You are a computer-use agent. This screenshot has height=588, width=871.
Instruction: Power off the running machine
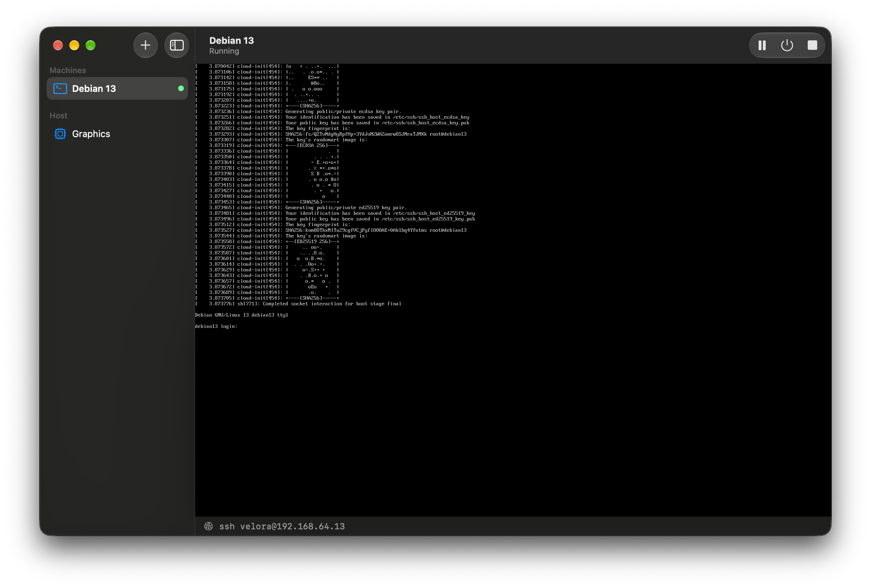[x=787, y=45]
